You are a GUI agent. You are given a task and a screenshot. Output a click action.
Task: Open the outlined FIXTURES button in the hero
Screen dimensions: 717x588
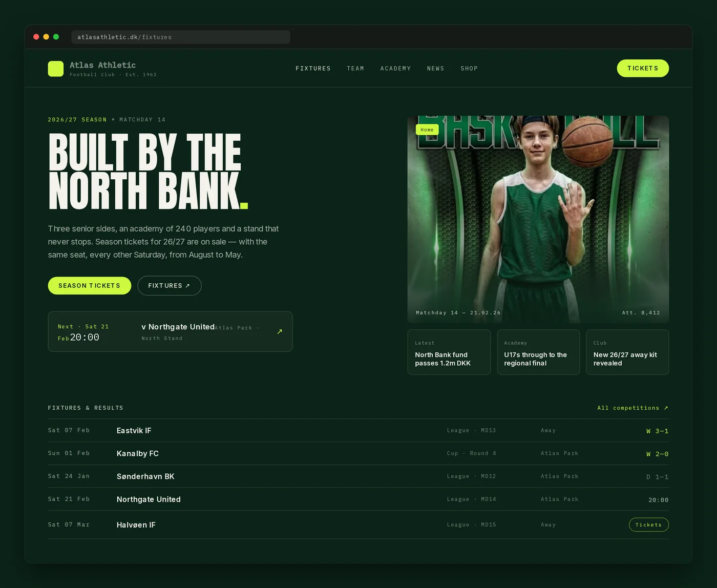coord(170,286)
